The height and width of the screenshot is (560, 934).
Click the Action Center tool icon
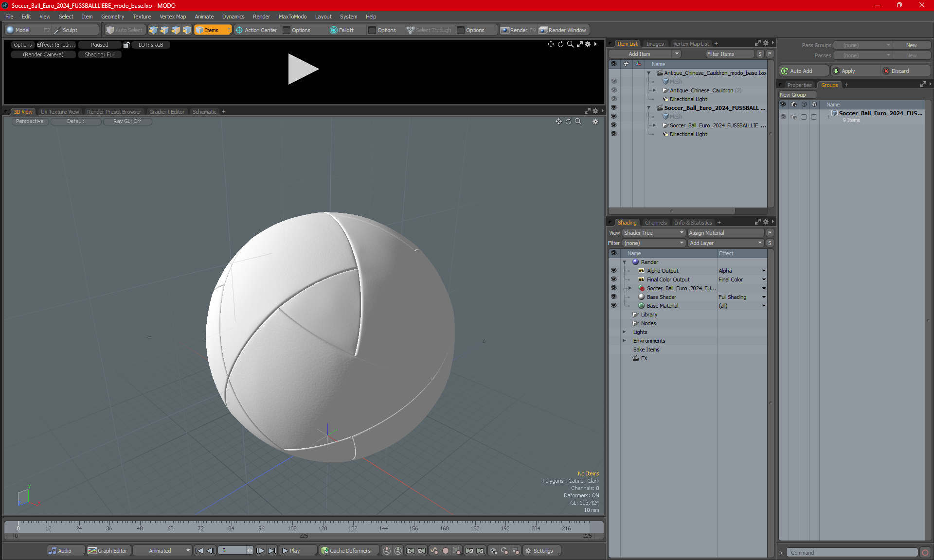point(239,30)
